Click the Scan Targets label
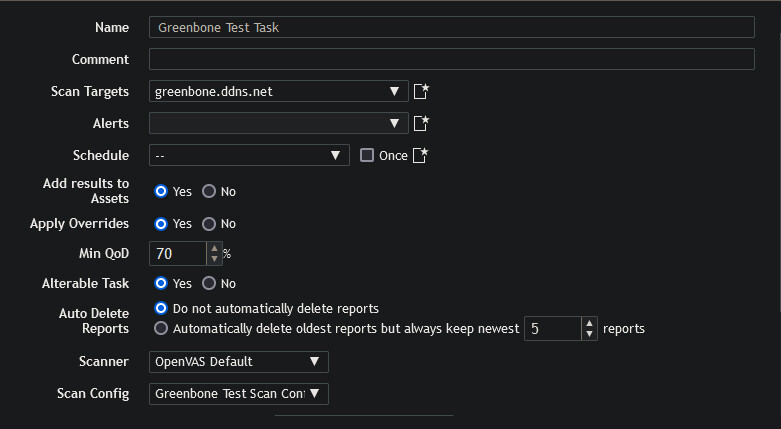This screenshot has height=429, width=781. tap(90, 92)
